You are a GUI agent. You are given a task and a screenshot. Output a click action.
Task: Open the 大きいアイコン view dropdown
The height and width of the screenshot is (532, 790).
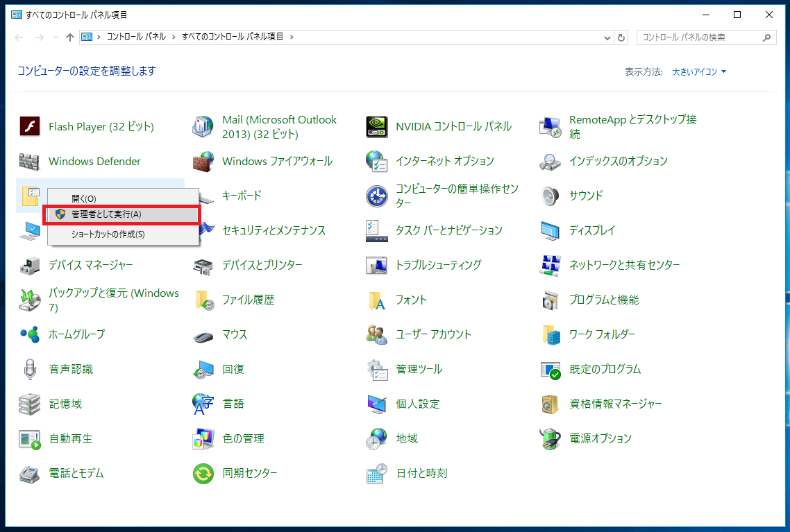pos(699,72)
